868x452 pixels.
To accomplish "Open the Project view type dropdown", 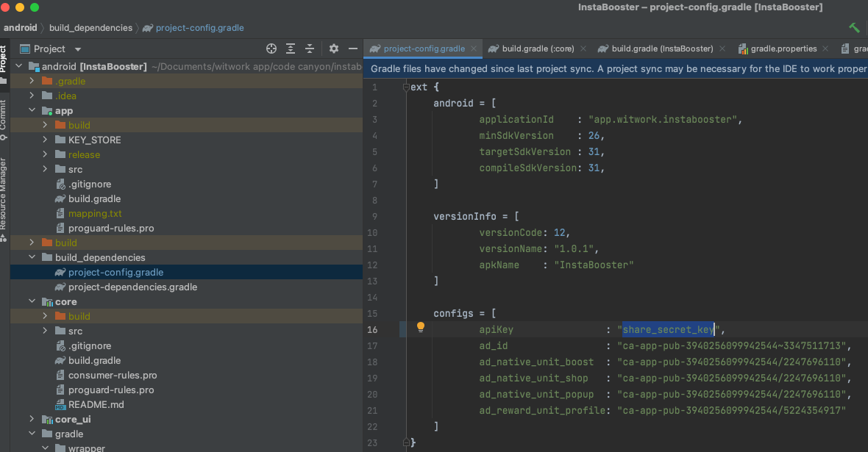I will [78, 49].
